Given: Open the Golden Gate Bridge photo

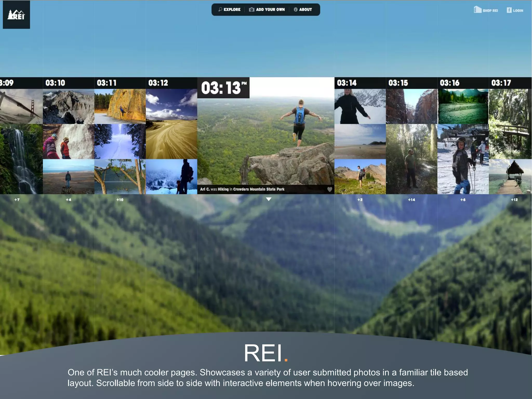Looking at the screenshot, I should [x=21, y=107].
